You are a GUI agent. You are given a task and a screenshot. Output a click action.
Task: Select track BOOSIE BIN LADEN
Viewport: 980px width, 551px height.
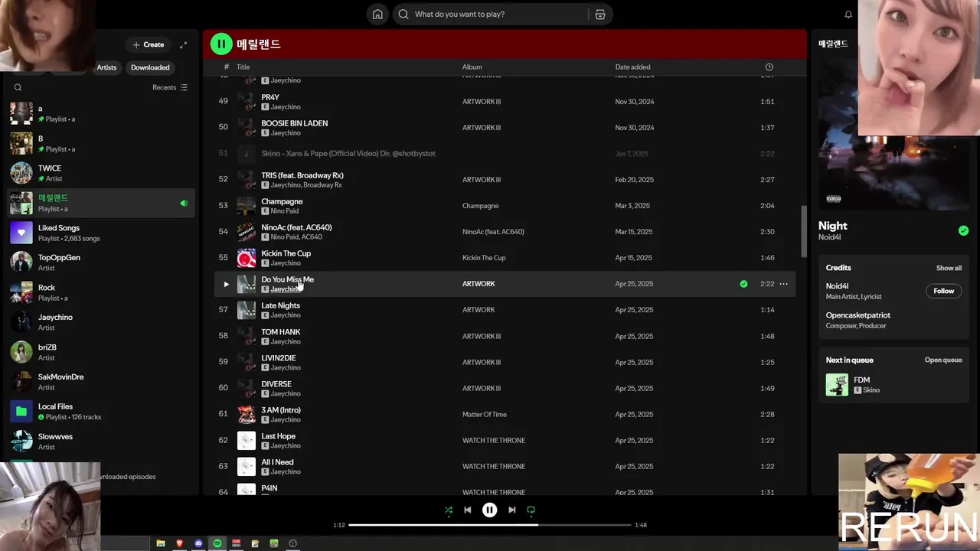pos(505,128)
